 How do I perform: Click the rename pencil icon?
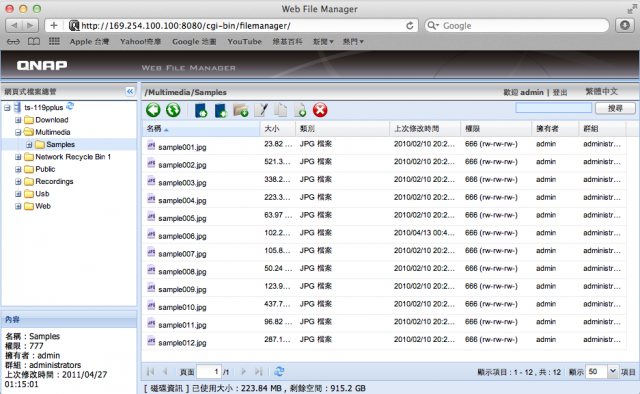(261, 110)
